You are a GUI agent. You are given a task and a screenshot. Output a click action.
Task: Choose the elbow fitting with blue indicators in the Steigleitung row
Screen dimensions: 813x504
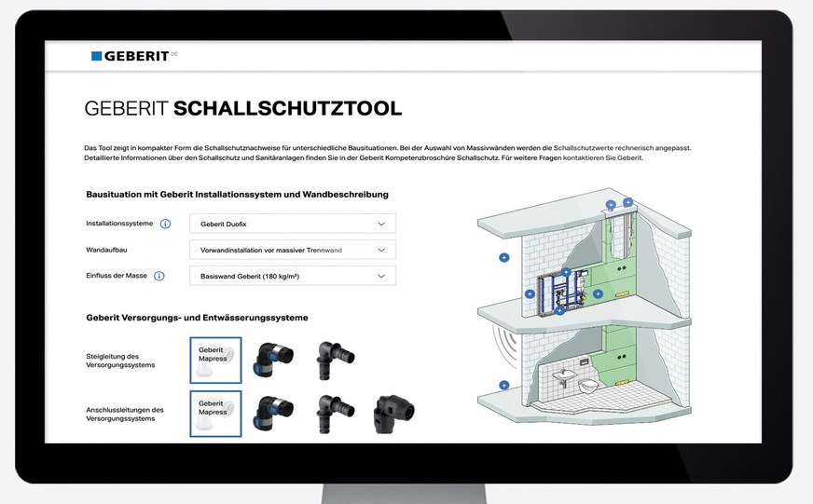click(x=273, y=359)
